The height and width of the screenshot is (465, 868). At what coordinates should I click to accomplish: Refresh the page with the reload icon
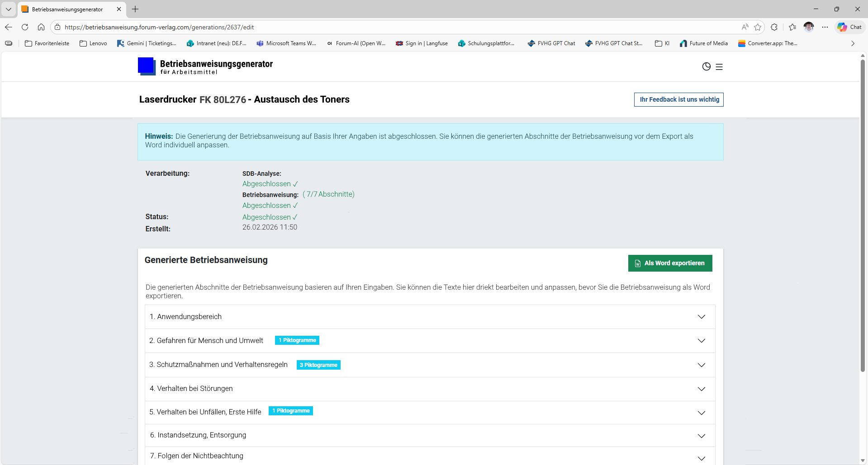tap(25, 27)
